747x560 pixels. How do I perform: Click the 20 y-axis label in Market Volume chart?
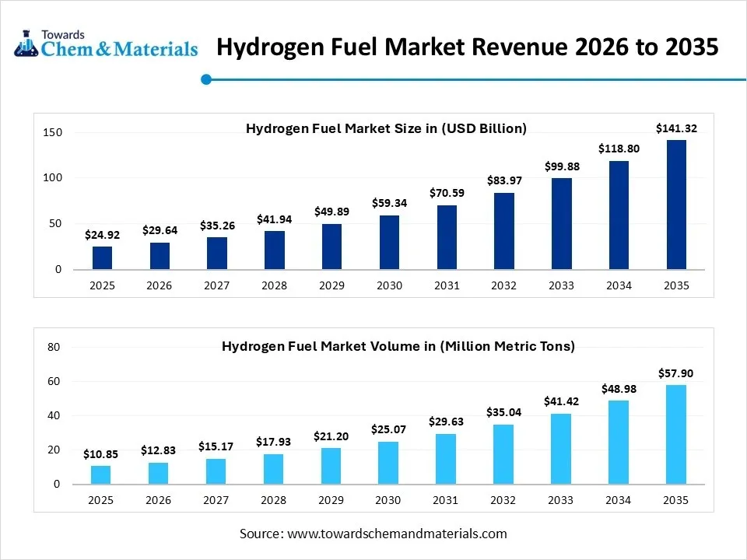pyautogui.click(x=54, y=450)
